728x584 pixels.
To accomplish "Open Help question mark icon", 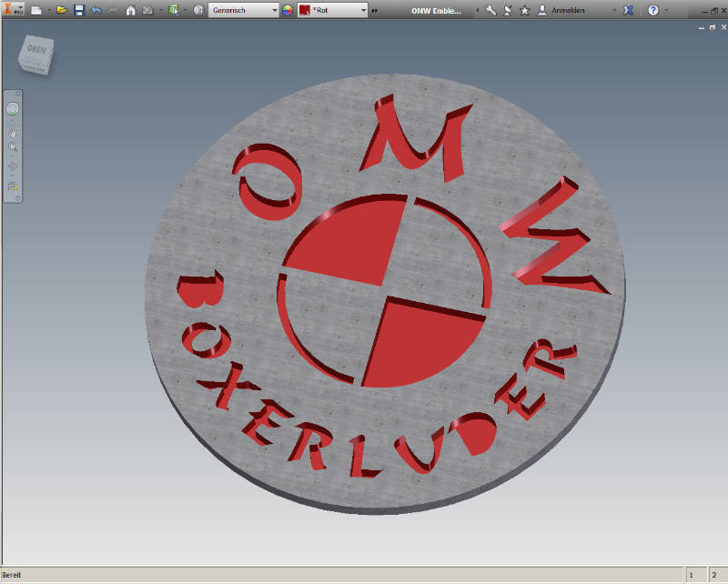I will (652, 10).
